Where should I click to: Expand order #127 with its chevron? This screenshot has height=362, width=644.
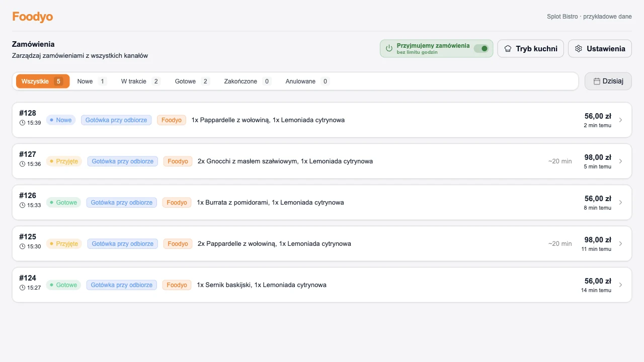click(620, 161)
